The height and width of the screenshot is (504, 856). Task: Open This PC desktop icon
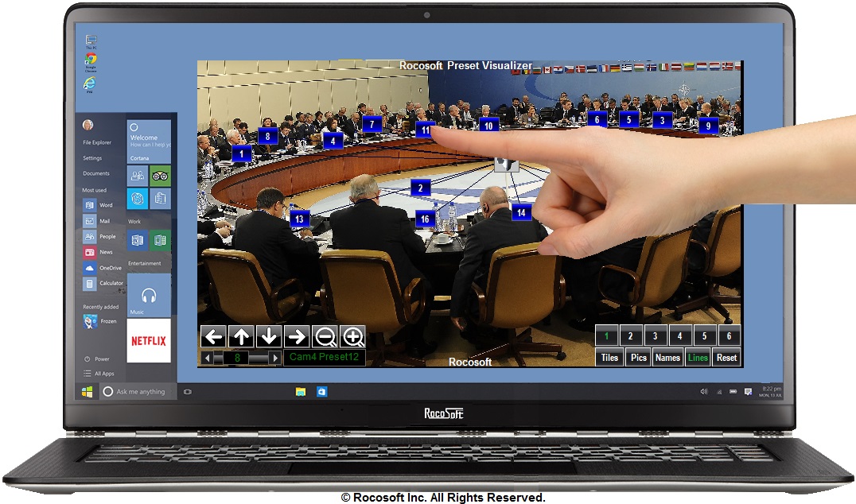[91, 42]
